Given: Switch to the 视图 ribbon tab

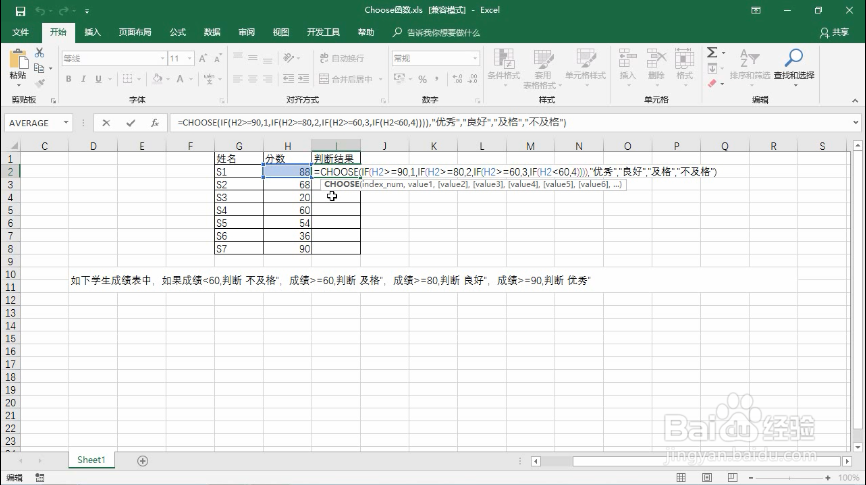Looking at the screenshot, I should (281, 32).
